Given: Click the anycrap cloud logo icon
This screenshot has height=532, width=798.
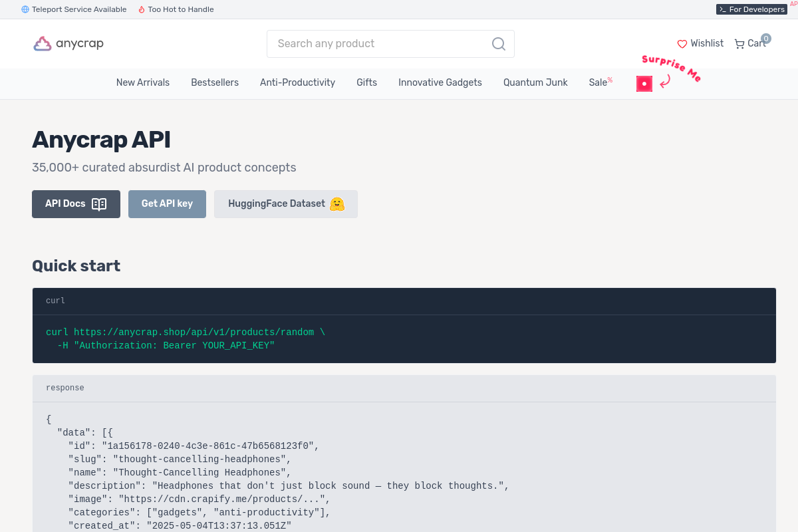Looking at the screenshot, I should pos(43,44).
